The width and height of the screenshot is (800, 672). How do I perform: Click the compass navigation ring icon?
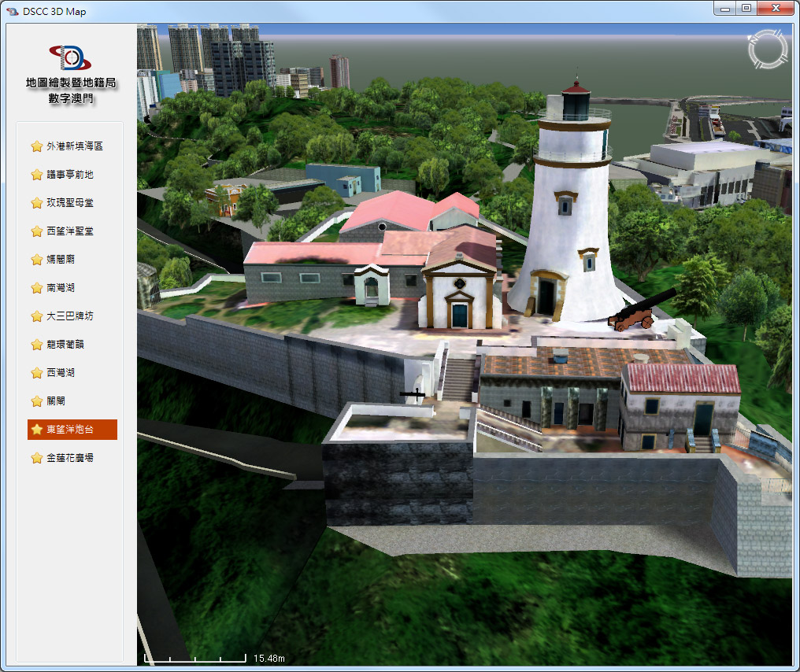[x=766, y=49]
